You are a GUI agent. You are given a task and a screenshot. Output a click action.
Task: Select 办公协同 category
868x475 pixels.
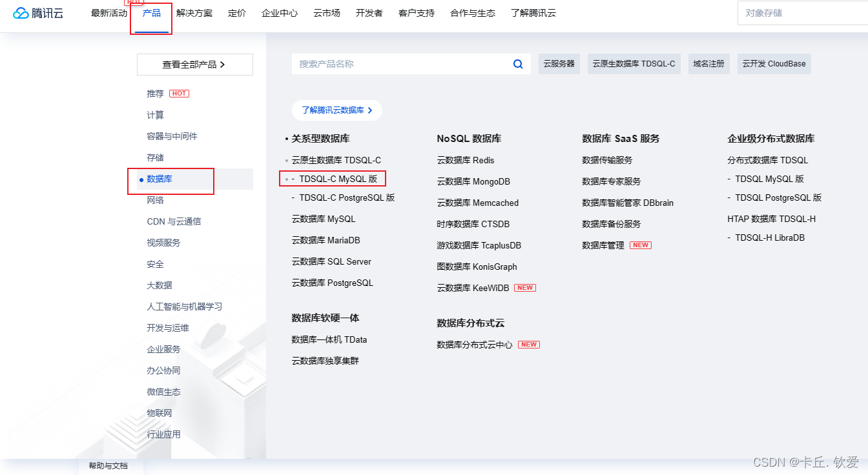(x=163, y=370)
